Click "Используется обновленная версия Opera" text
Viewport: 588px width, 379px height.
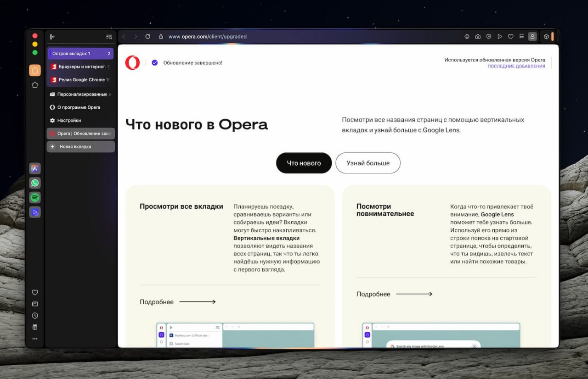(x=495, y=60)
